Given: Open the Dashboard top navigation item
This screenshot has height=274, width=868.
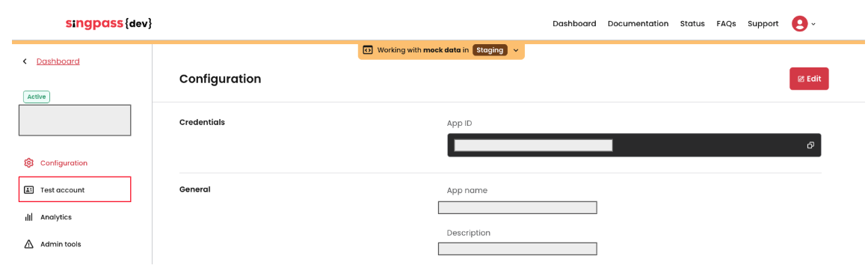Looking at the screenshot, I should pyautogui.click(x=574, y=23).
